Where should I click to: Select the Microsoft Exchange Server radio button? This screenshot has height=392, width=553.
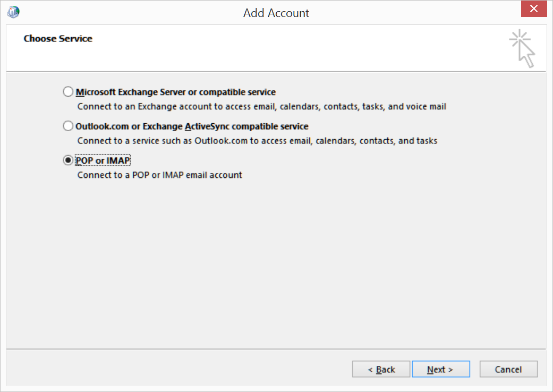[x=68, y=92]
